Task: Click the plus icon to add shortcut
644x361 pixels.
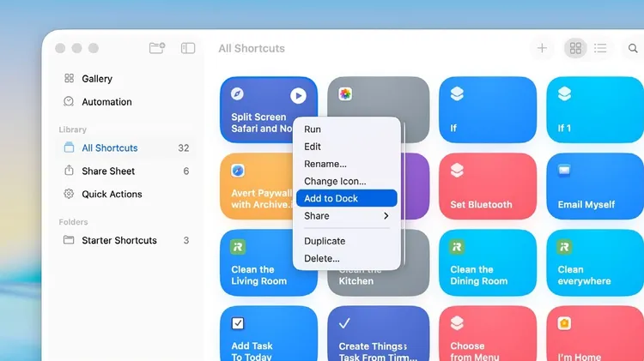Action: point(542,49)
